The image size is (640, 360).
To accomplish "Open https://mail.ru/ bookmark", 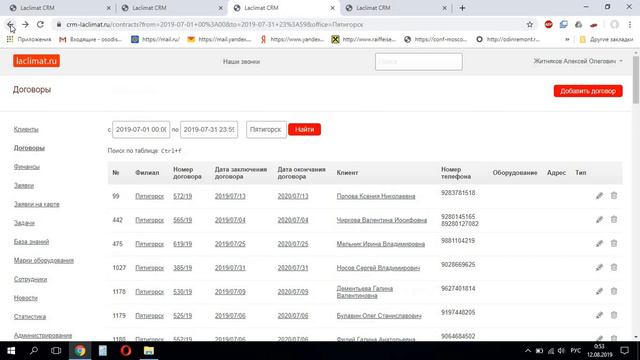I will [156, 39].
